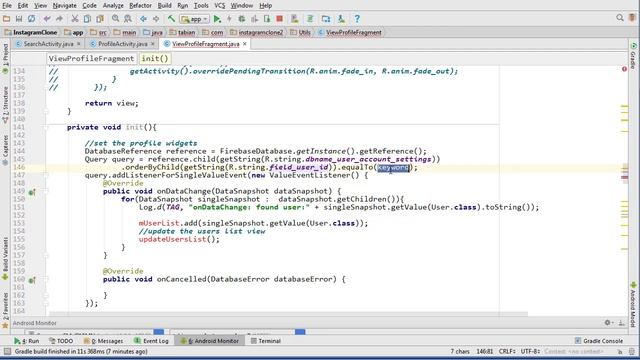Click the Profile/coverage toolbar icon

point(255,19)
